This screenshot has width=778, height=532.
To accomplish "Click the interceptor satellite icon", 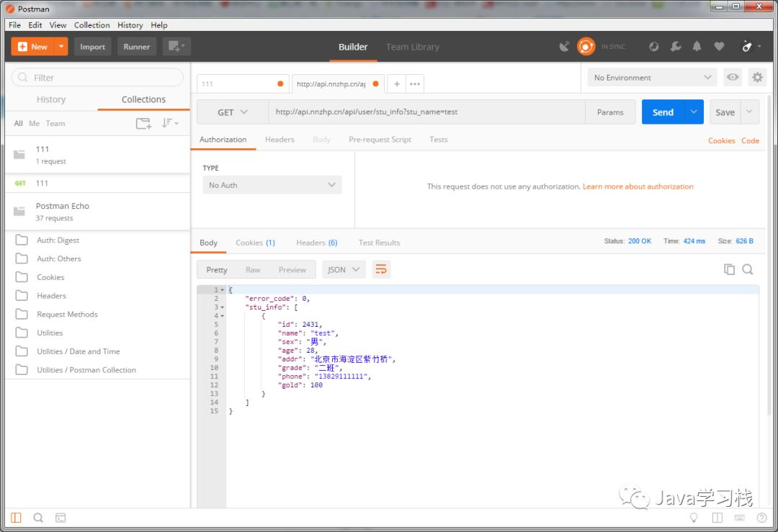I will (x=564, y=47).
